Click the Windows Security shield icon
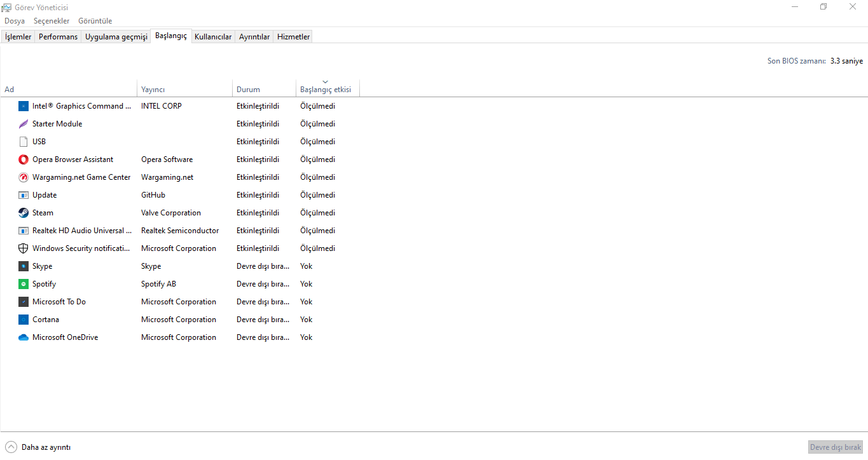 [24, 248]
